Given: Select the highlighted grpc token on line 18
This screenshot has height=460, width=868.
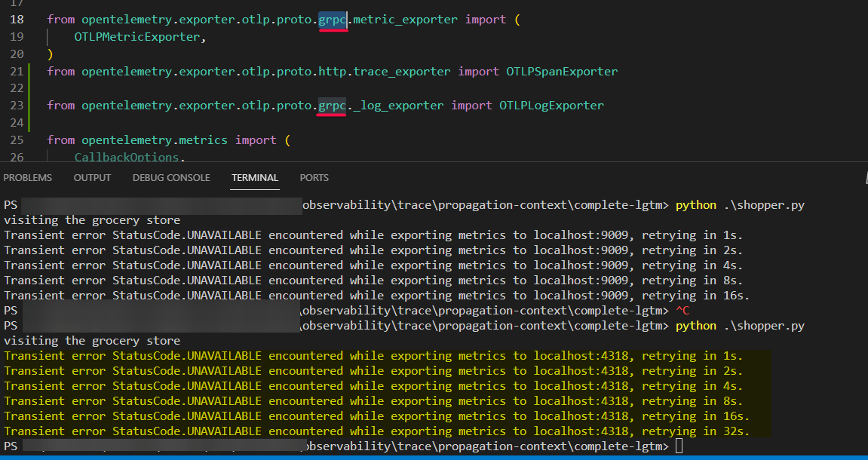Looking at the screenshot, I should click(x=332, y=19).
